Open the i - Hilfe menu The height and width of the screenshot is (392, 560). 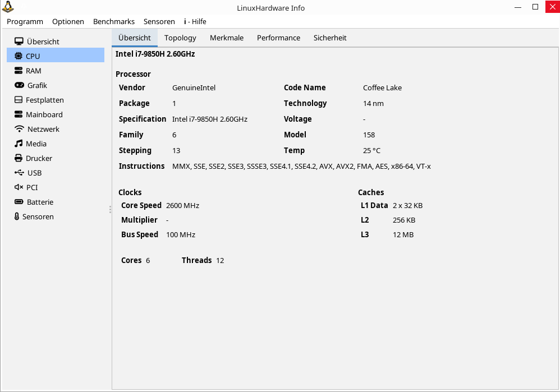pyautogui.click(x=195, y=21)
